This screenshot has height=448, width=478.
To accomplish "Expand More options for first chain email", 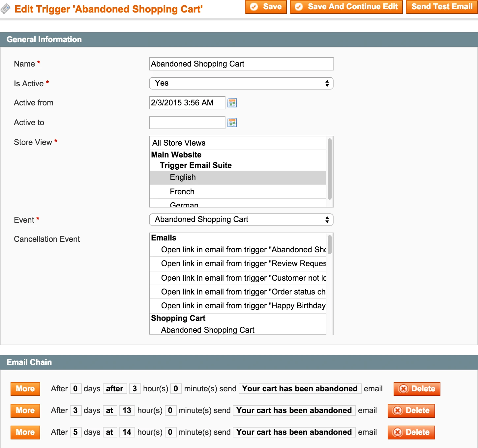I will (x=25, y=389).
